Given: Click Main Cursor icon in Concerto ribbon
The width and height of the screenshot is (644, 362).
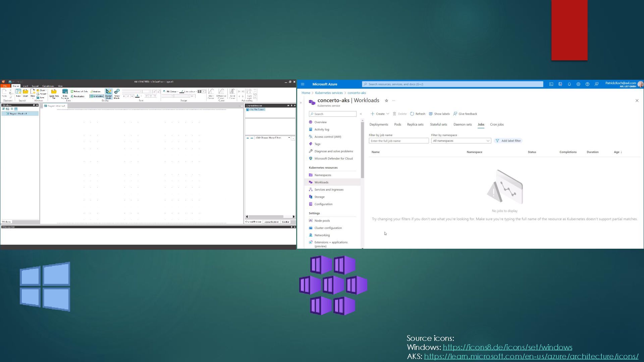Looking at the screenshot, I should coord(211,94).
